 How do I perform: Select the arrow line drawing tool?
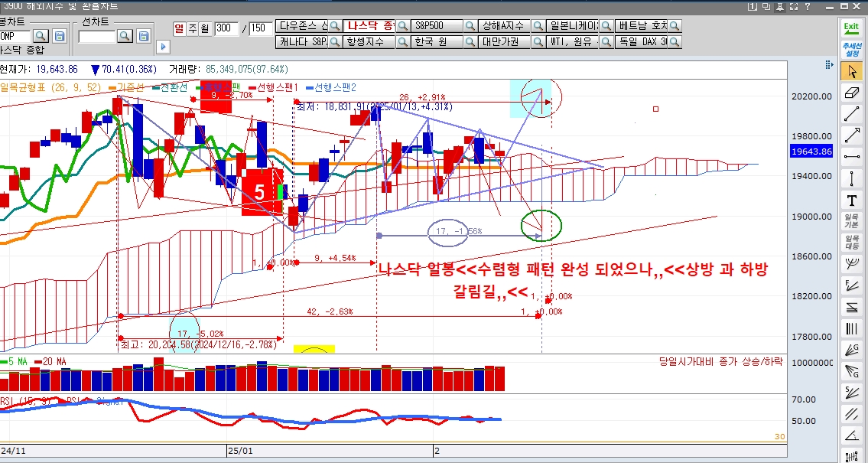pyautogui.click(x=851, y=135)
